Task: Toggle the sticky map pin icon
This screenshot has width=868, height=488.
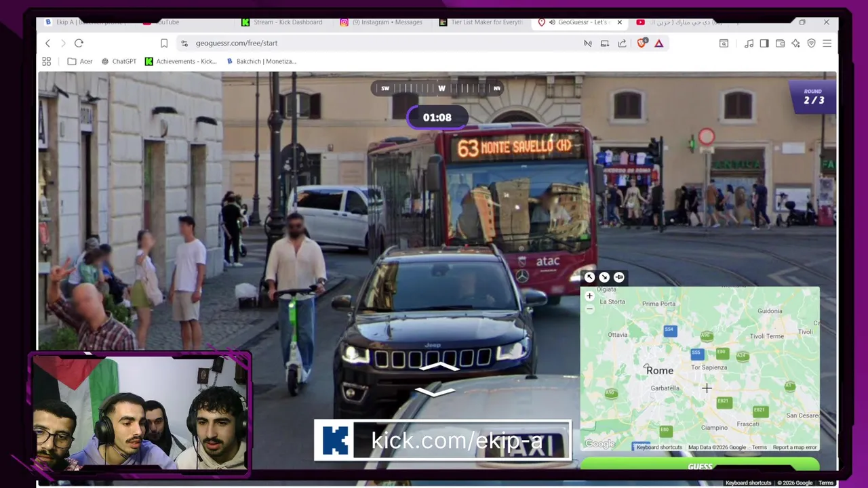Action: pos(619,277)
